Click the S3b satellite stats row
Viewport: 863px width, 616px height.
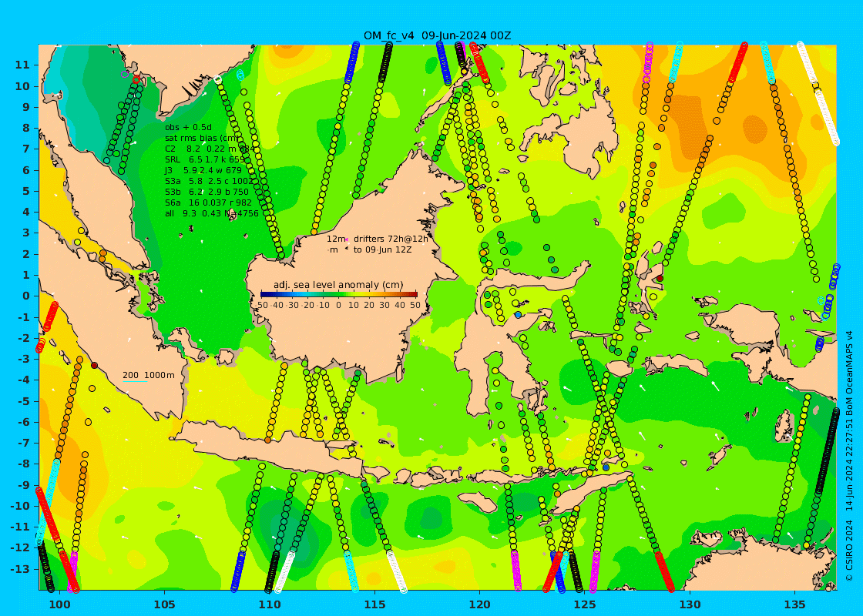[x=207, y=192]
